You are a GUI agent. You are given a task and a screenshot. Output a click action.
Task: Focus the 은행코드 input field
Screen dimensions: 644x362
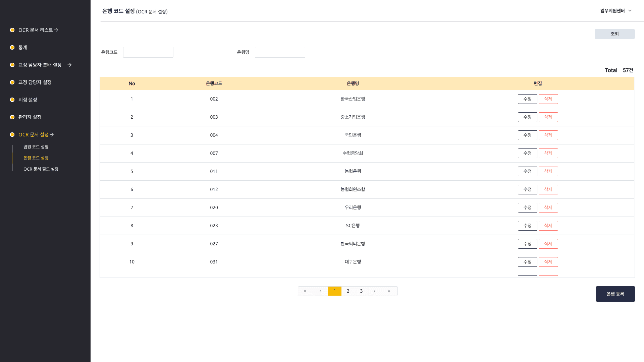pos(148,52)
